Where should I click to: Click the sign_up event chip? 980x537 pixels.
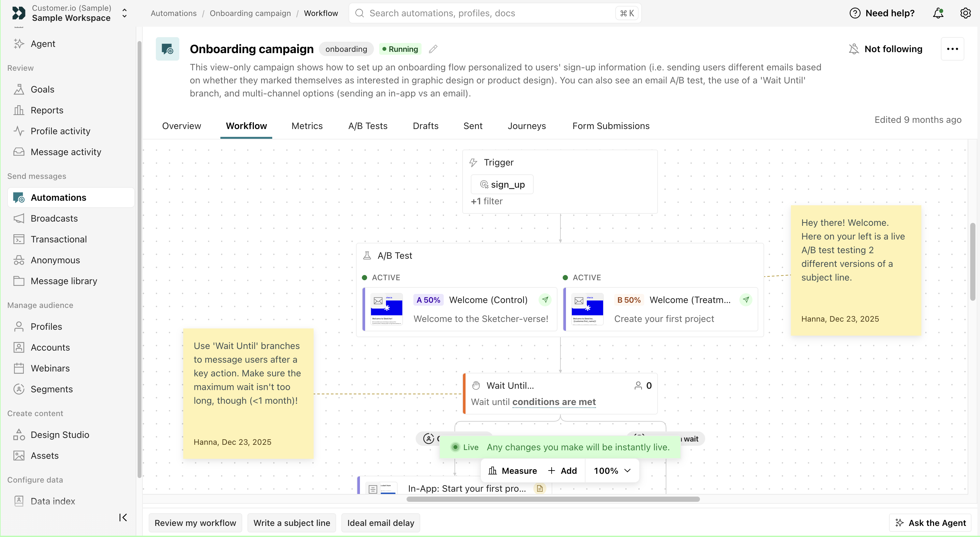(x=502, y=184)
